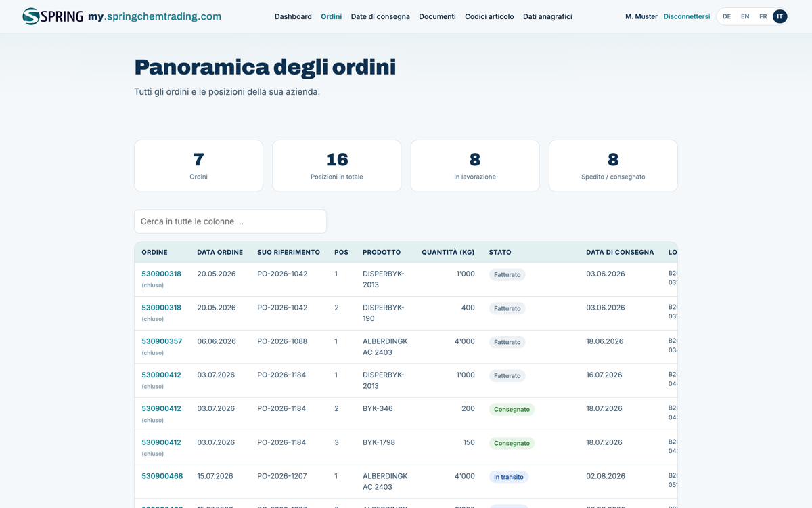Screen dimensions: 812x508
Task: Open order 530900318 in the DISPERBYK-2013 row
Action: coord(161,274)
